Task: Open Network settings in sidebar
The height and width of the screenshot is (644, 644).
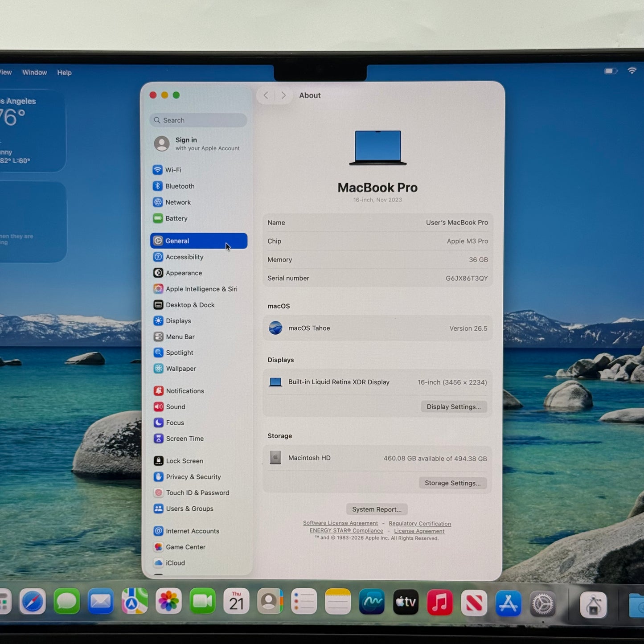Action: pyautogui.click(x=198, y=202)
